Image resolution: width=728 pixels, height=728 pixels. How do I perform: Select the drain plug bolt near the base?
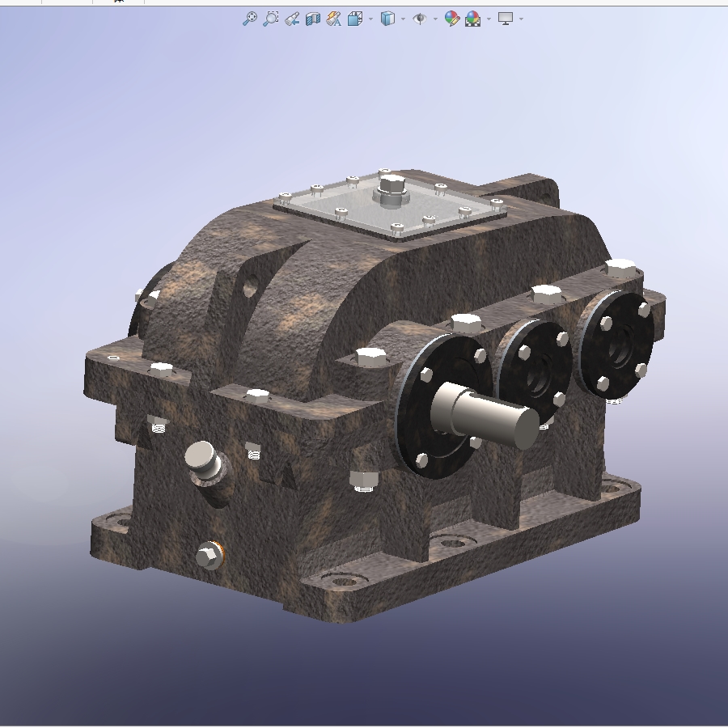[210, 555]
